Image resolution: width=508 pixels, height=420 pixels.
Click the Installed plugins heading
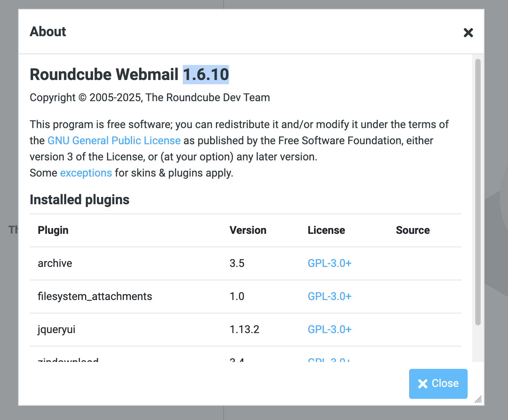point(80,200)
